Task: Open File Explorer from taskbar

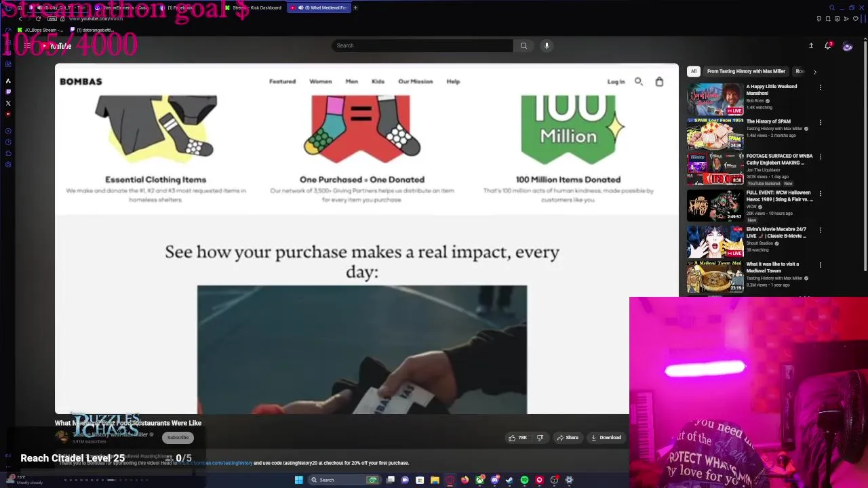Action: click(x=435, y=480)
